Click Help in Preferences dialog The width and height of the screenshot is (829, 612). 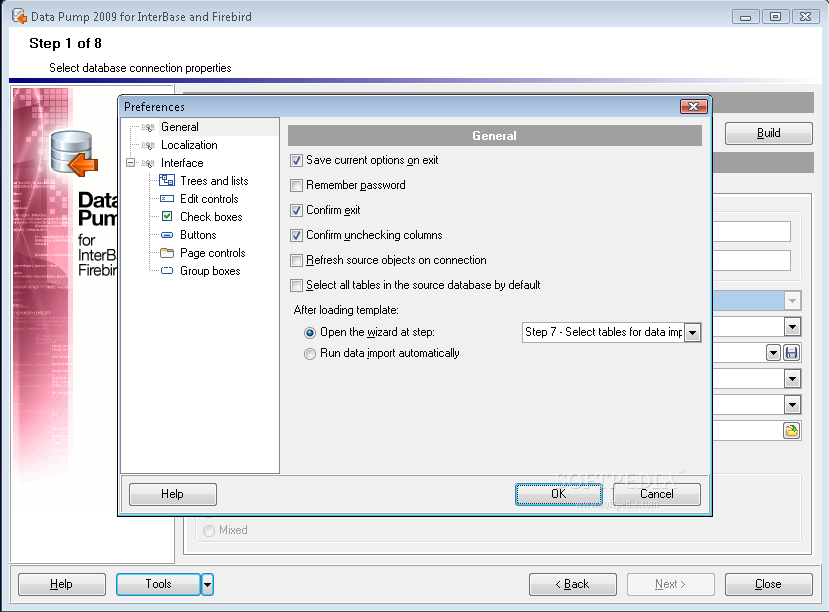(x=172, y=494)
